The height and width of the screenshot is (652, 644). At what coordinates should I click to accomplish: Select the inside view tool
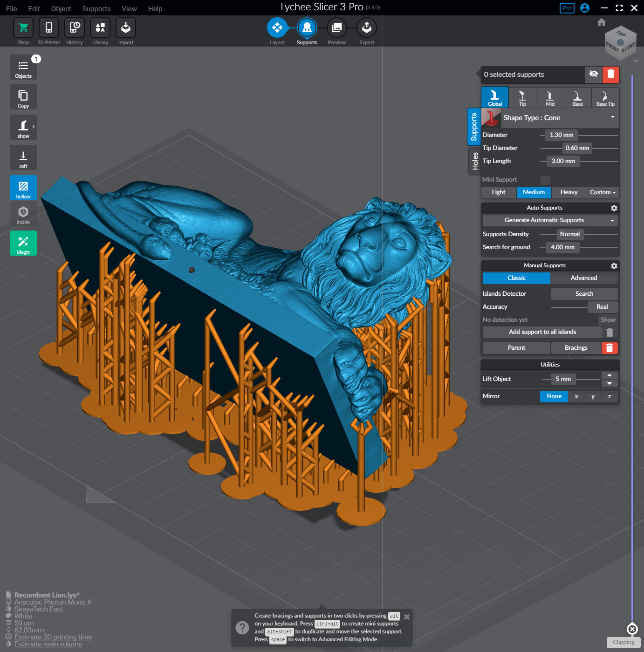tap(23, 214)
